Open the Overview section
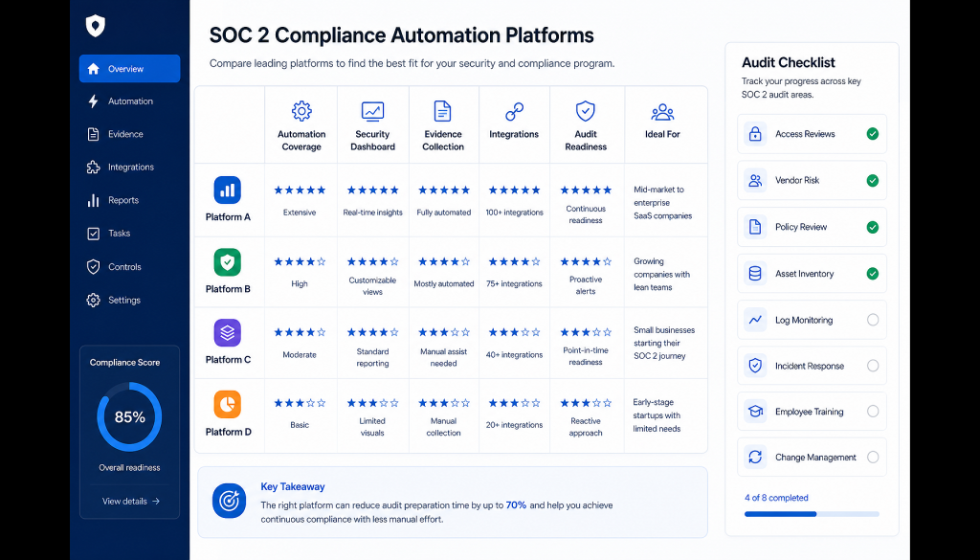This screenshot has width=980, height=560. pyautogui.click(x=129, y=69)
